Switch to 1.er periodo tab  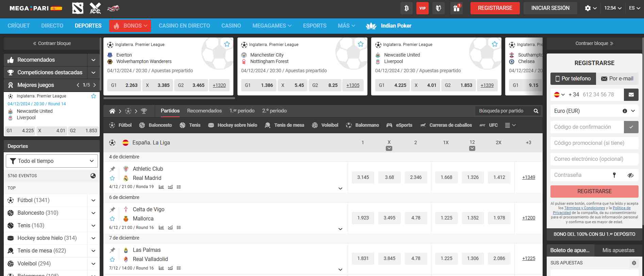pyautogui.click(x=242, y=111)
